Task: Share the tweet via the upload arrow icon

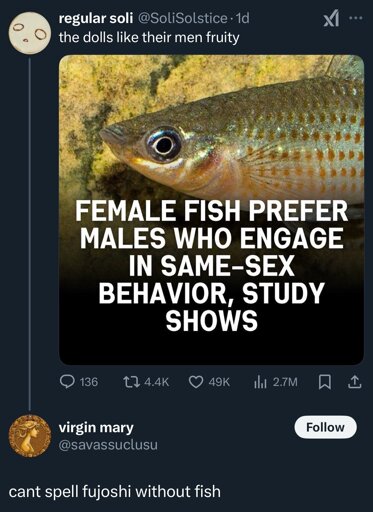Action: tap(354, 382)
